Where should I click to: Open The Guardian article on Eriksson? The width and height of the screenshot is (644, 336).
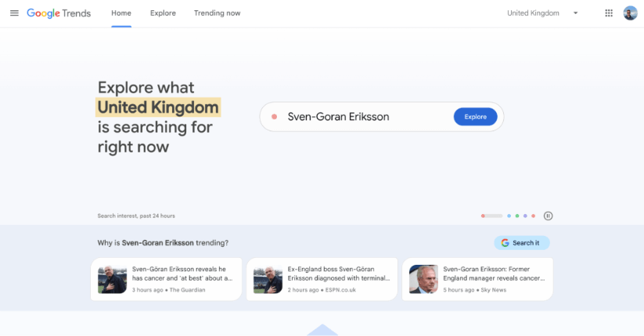tap(166, 279)
